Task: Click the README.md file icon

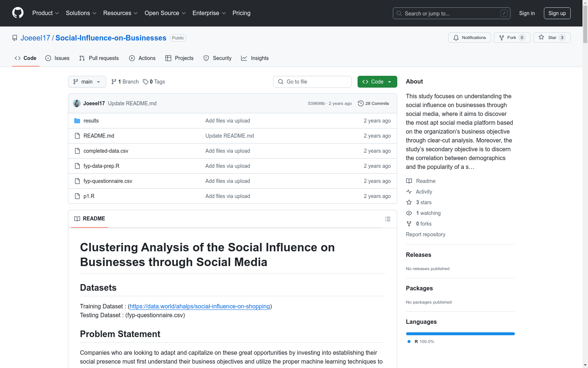Action: coord(77,136)
